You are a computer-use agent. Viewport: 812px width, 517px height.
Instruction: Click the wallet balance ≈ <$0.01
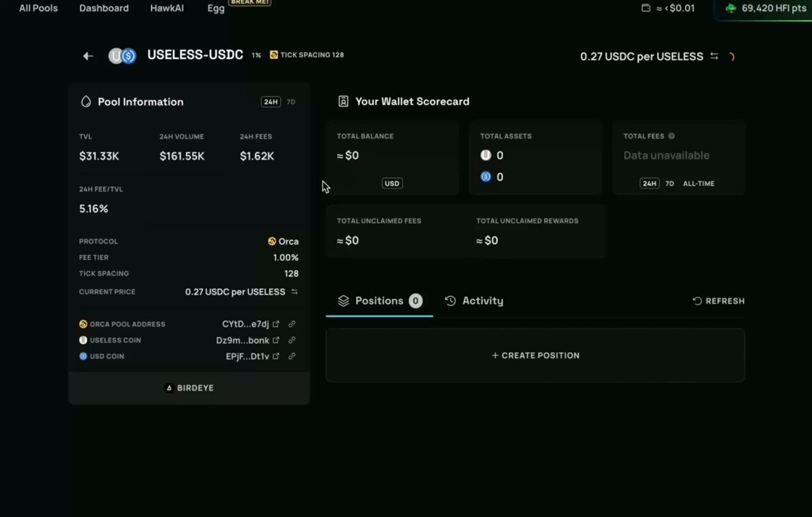coord(675,9)
